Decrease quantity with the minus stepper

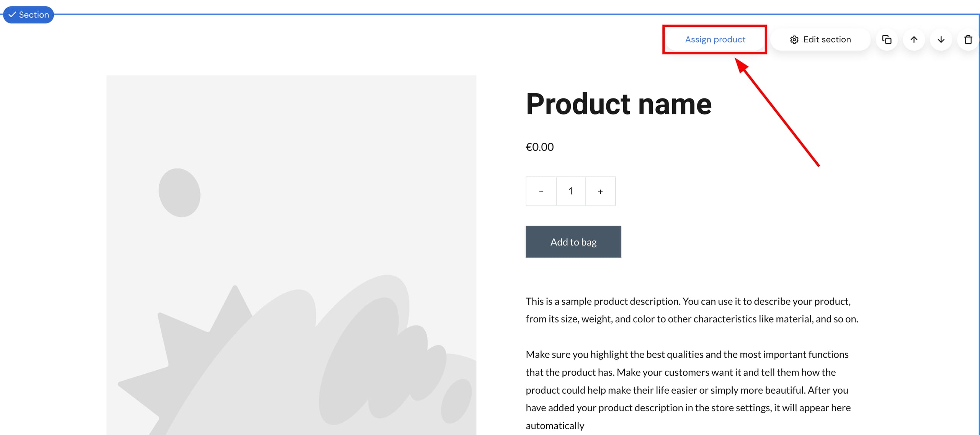point(541,191)
